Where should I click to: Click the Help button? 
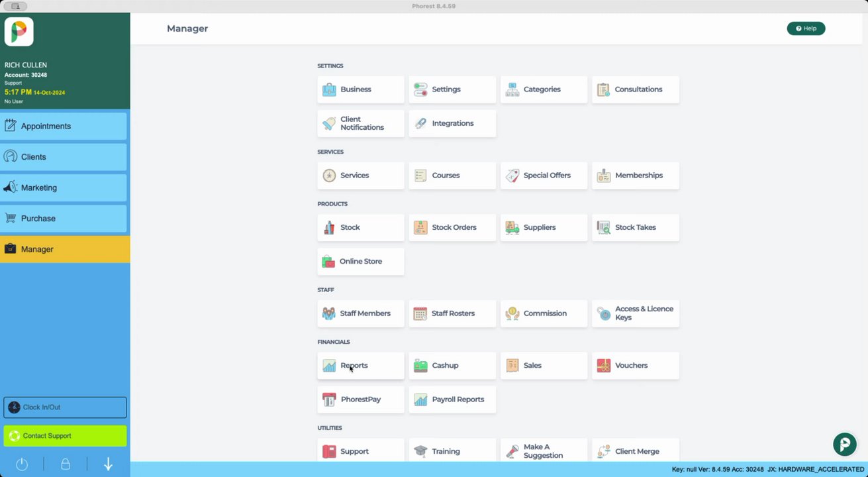tap(806, 28)
